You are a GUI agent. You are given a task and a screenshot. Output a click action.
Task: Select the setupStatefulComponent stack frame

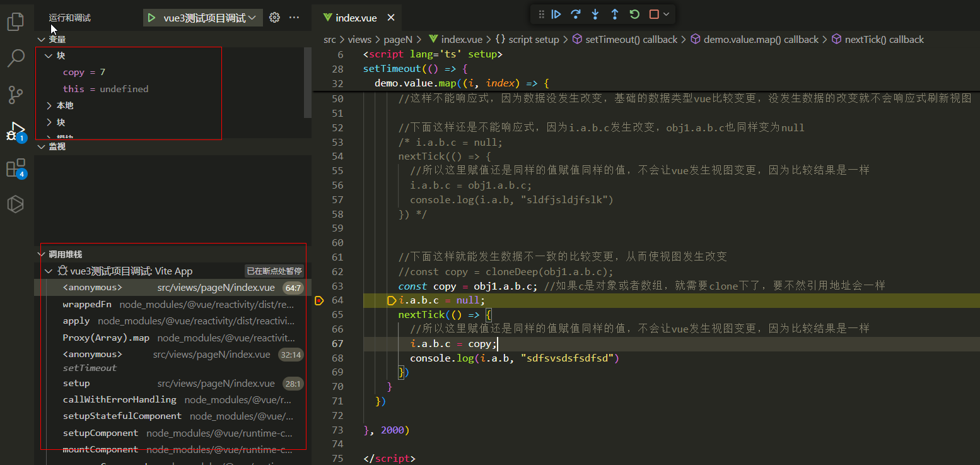coord(173,416)
